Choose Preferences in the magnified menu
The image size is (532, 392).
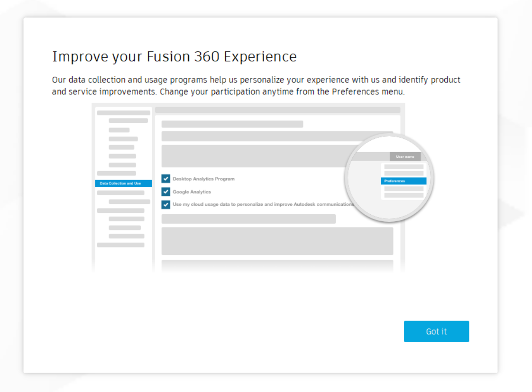(x=404, y=181)
